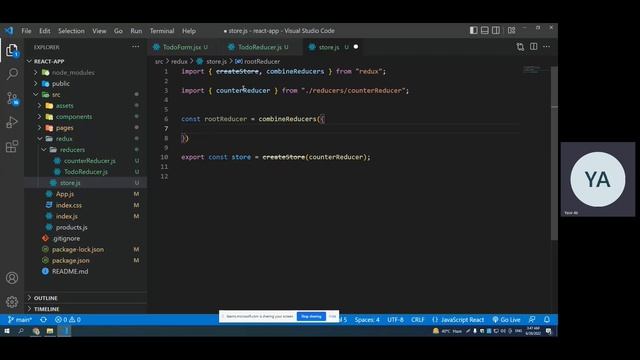Close unsaved store.js tab via dot

coord(356,47)
